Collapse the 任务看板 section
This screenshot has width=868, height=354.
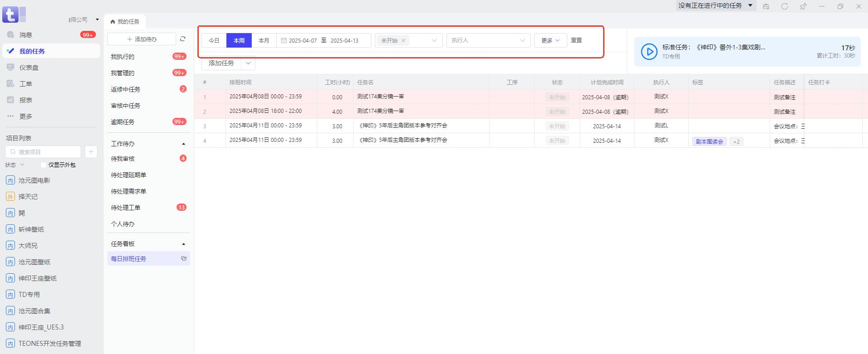click(x=183, y=244)
